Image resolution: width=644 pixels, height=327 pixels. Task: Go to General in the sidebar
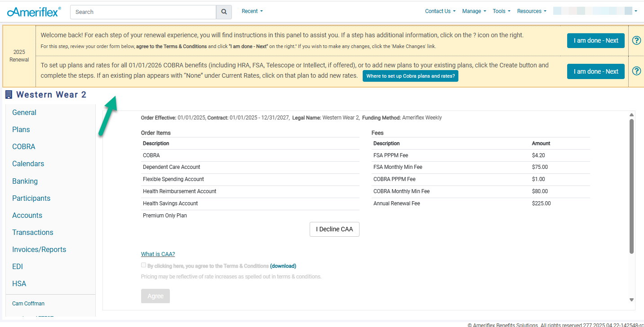click(24, 113)
